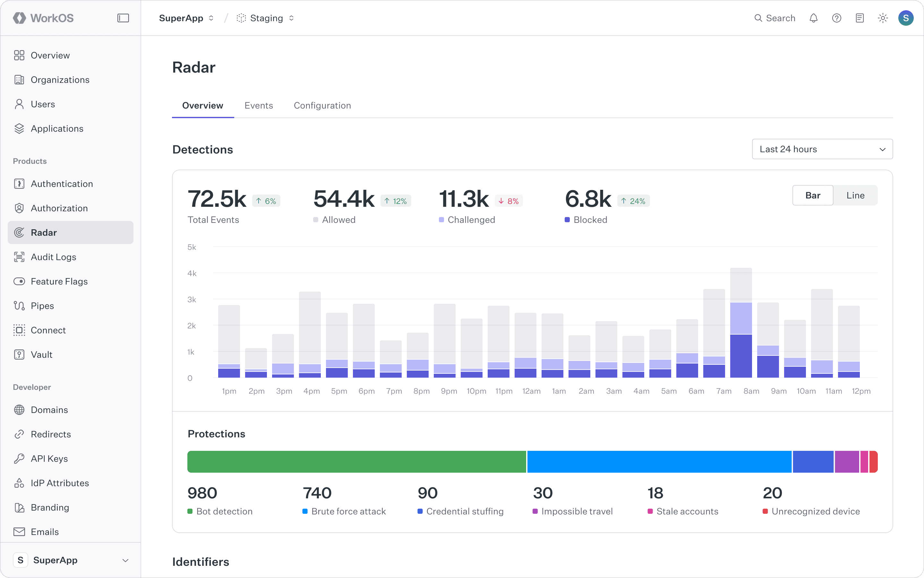Viewport: 924px width, 578px height.
Task: Click the Stale accounts label
Action: (687, 512)
